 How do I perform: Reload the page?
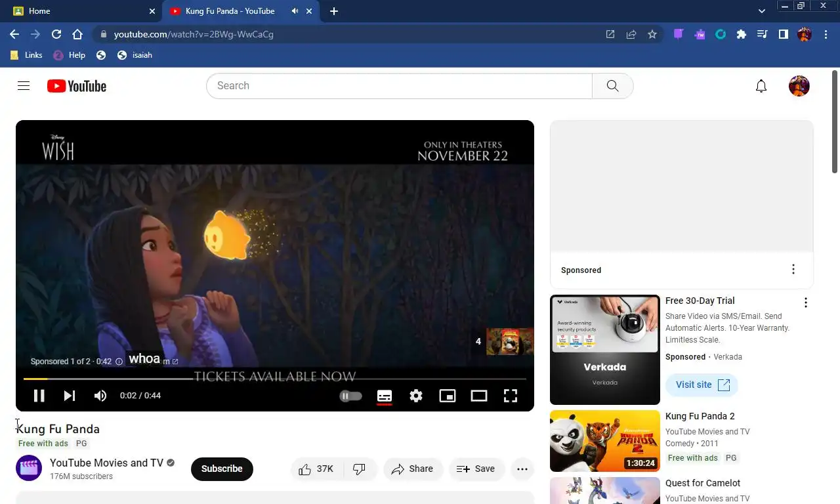(x=56, y=34)
